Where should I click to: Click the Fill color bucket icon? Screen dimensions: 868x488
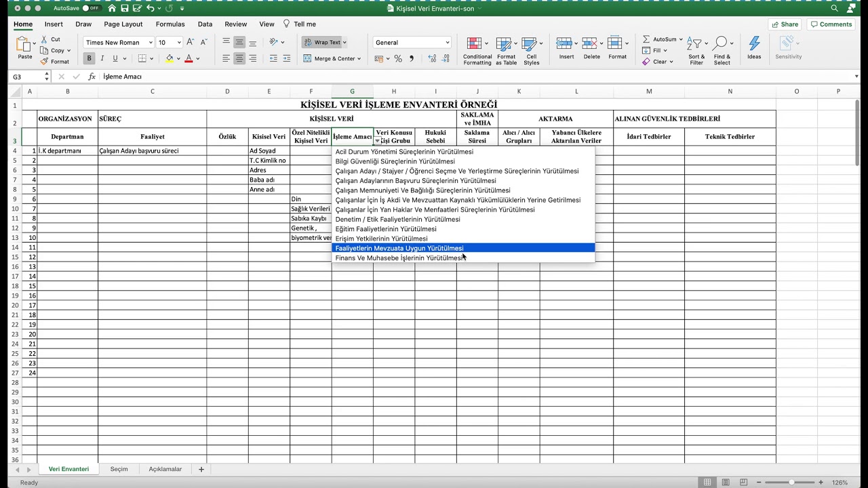(x=170, y=59)
